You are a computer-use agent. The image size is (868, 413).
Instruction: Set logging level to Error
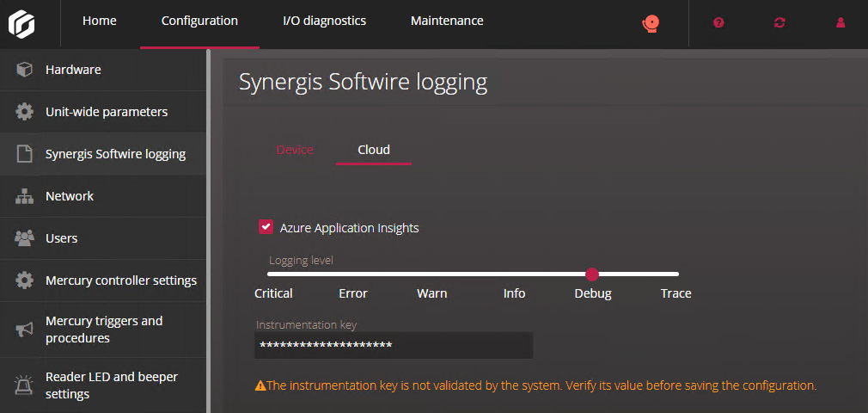[353, 293]
